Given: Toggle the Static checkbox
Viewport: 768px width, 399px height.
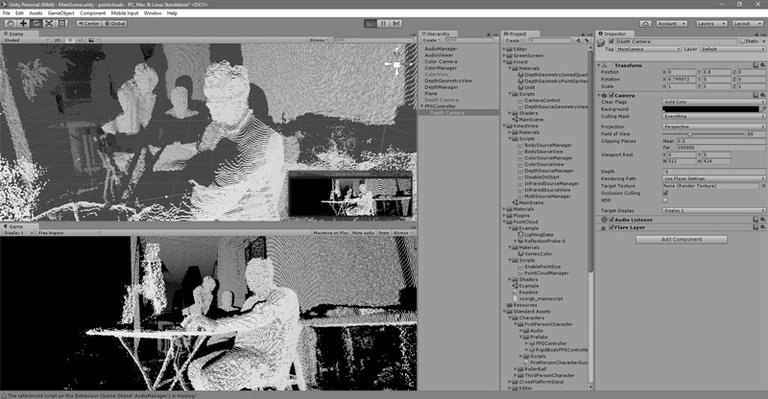Looking at the screenshot, I should point(743,42).
